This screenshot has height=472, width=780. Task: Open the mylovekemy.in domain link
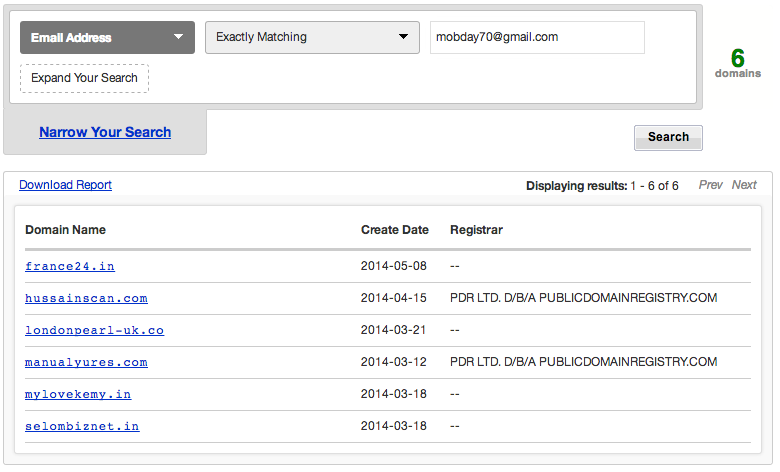click(x=78, y=395)
